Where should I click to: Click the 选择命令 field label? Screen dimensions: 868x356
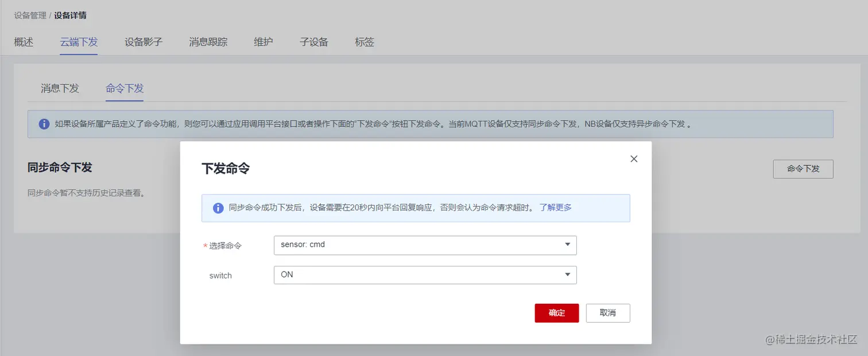point(226,245)
